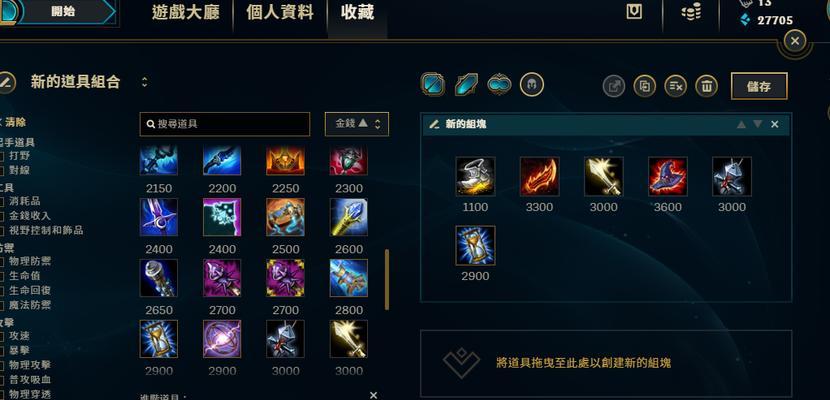Open the 金錢 sort dropdown
This screenshot has height=400, width=830.
pos(357,124)
